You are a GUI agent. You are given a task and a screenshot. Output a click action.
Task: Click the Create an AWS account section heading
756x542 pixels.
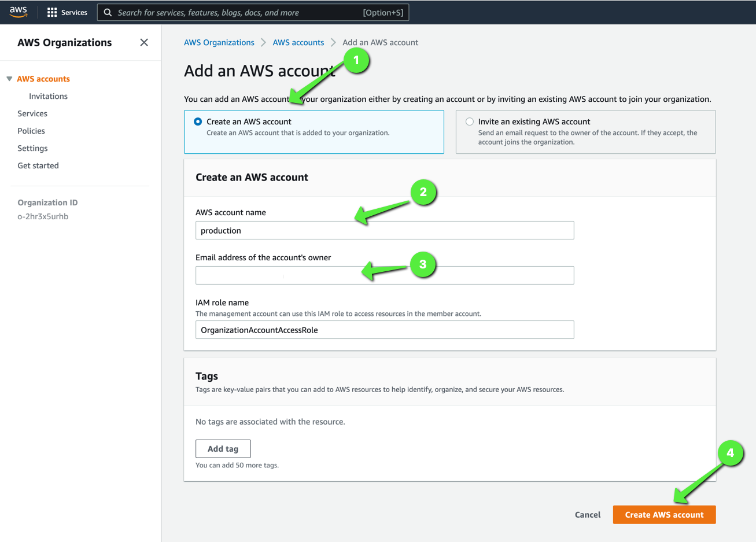(252, 177)
